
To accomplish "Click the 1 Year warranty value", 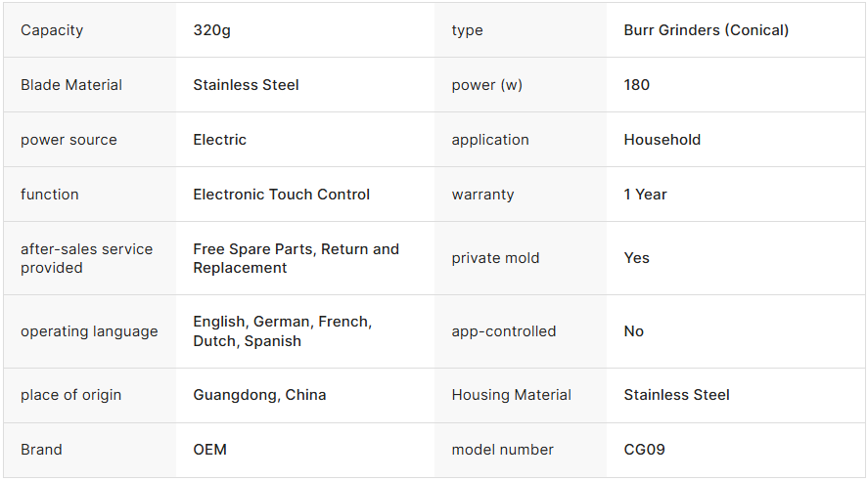I will [x=645, y=195].
